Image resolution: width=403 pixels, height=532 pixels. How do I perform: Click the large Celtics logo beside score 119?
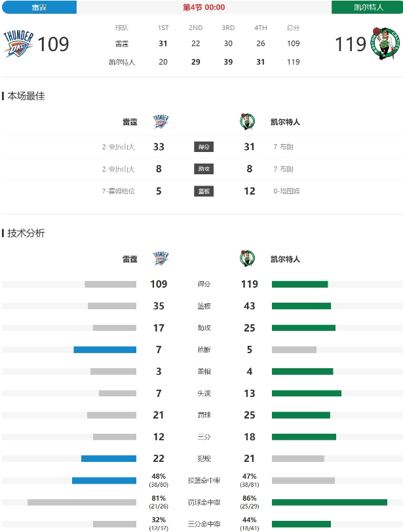tap(385, 43)
